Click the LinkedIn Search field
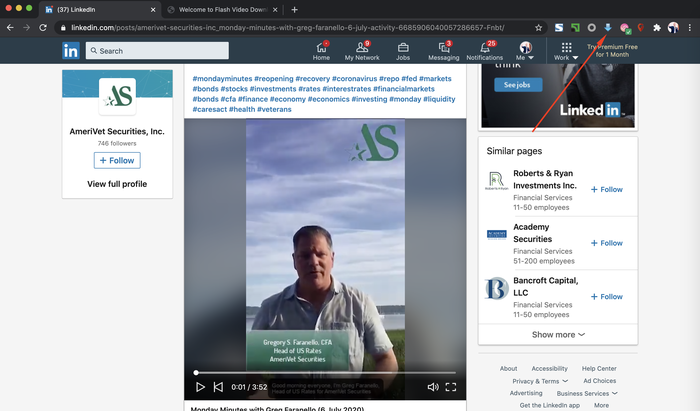The width and height of the screenshot is (700, 411). 160,50
